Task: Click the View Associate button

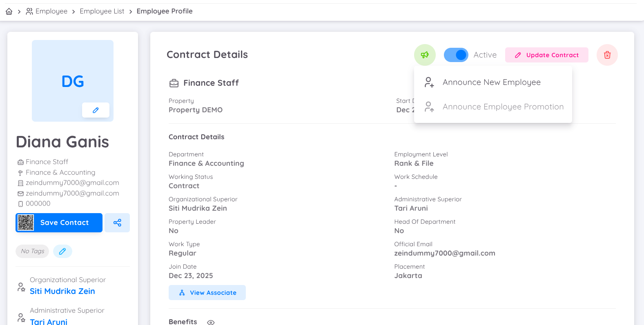Action: tap(207, 292)
